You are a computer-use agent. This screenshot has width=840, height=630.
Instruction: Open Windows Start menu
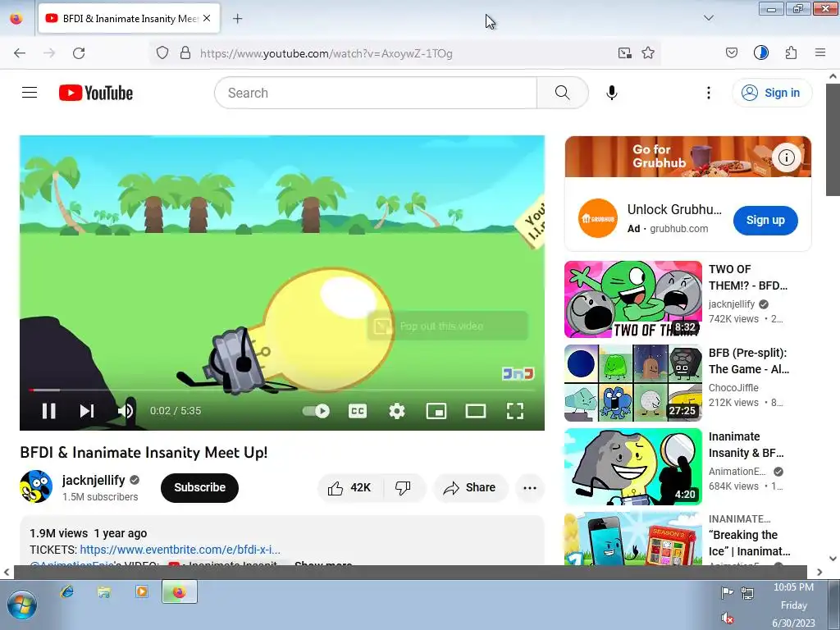click(21, 605)
